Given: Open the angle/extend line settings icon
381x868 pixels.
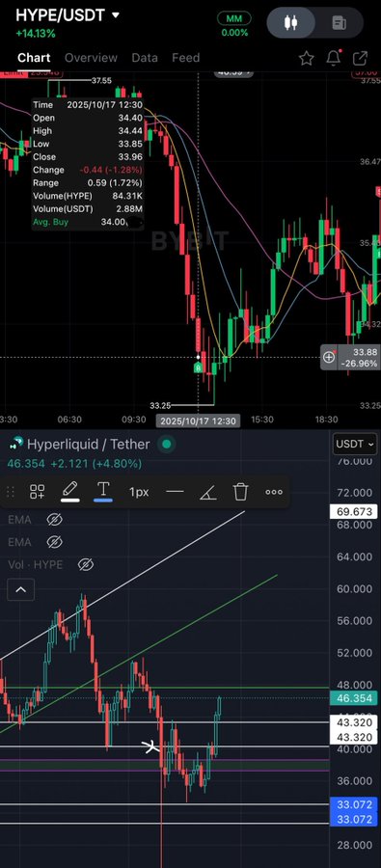Looking at the screenshot, I should pyautogui.click(x=207, y=492).
